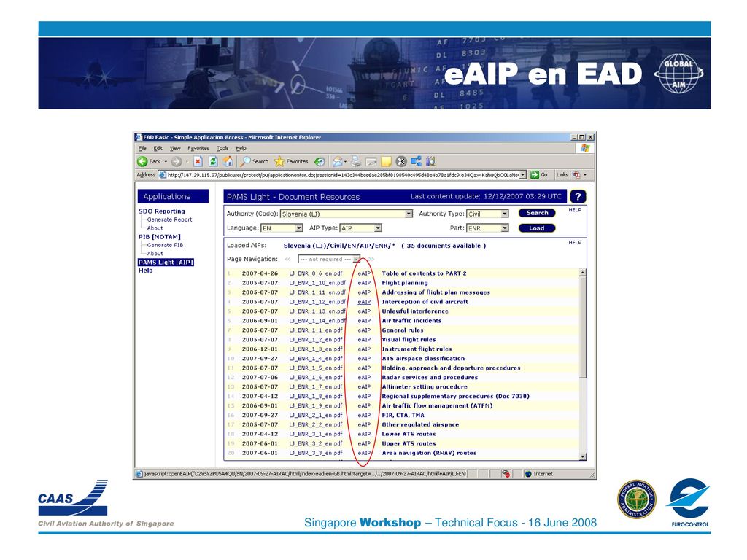747x560 pixels.
Task: Open the Generate Report link
Action: (169, 219)
